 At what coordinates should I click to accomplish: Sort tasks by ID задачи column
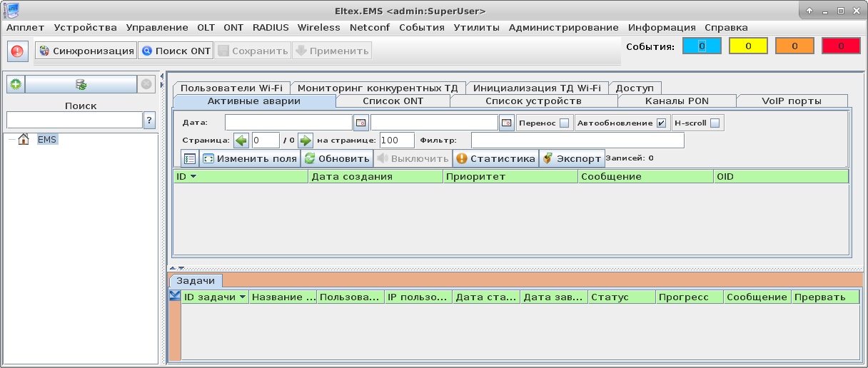215,297
